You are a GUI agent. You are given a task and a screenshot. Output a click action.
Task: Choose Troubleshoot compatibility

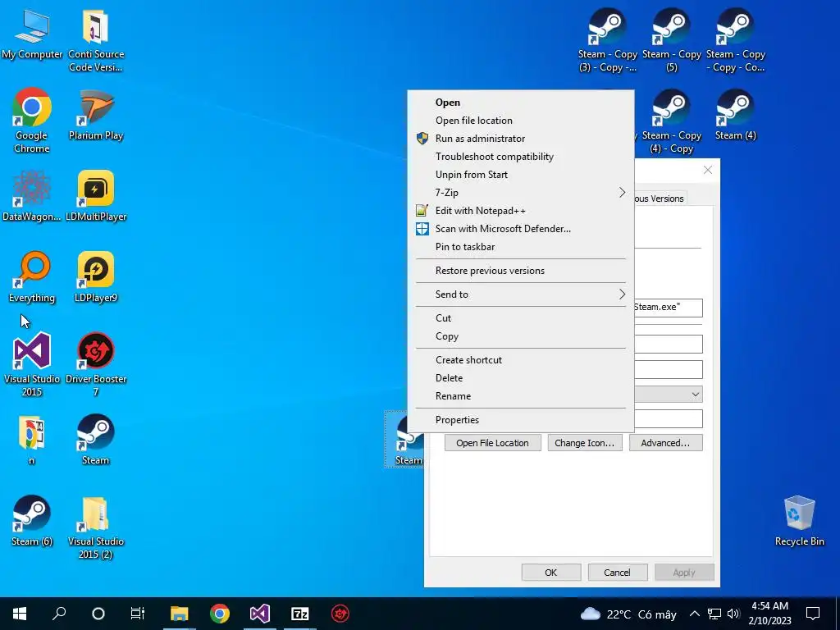521,157
